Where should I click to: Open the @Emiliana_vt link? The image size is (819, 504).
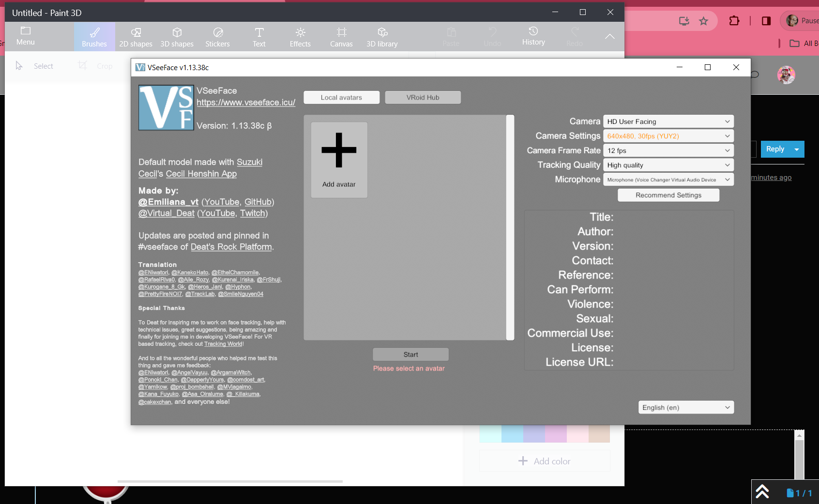pyautogui.click(x=168, y=202)
